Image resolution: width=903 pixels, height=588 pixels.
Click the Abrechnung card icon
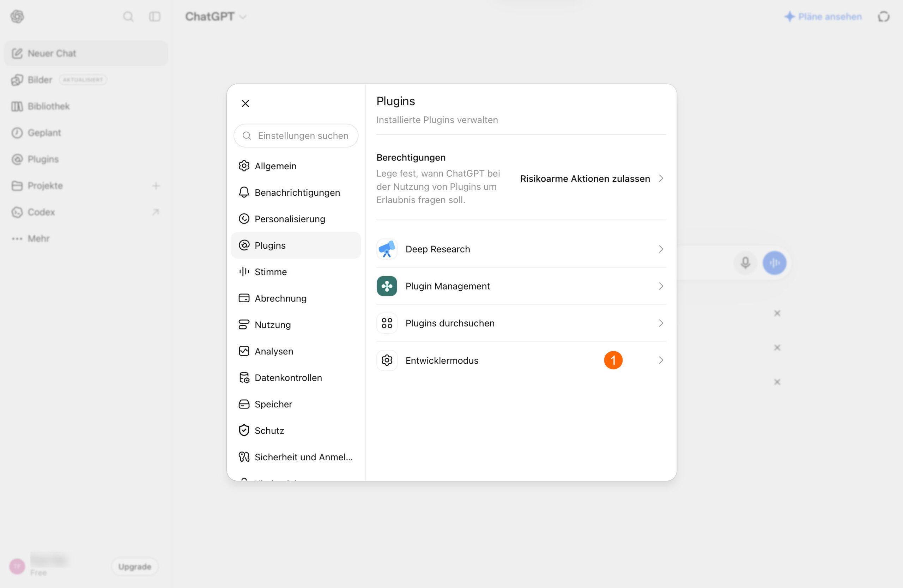tap(244, 298)
